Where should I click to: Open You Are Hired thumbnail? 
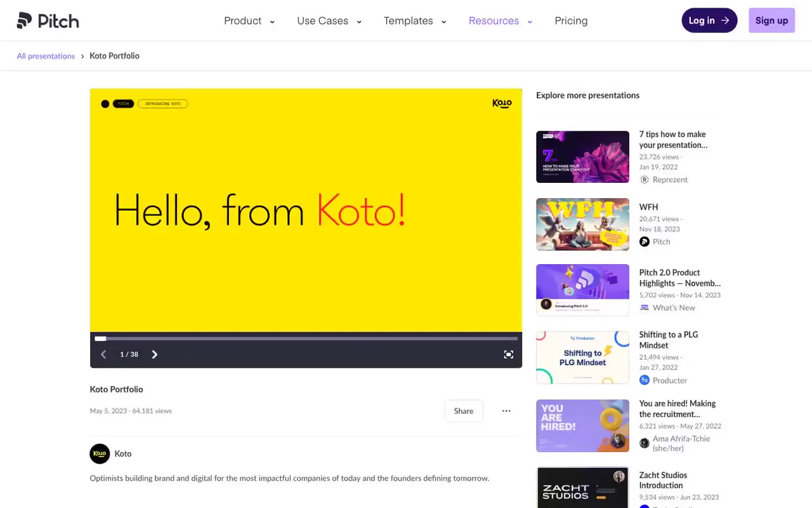click(582, 425)
